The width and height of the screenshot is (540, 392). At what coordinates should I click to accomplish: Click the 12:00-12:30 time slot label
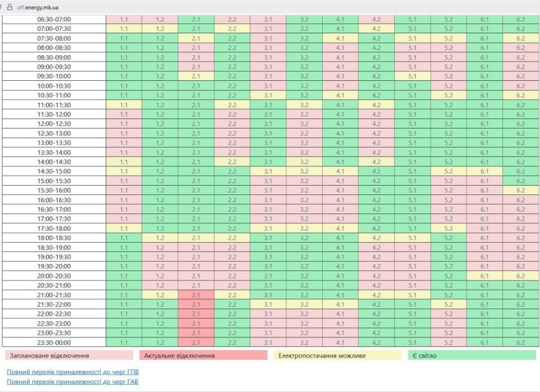pos(54,124)
